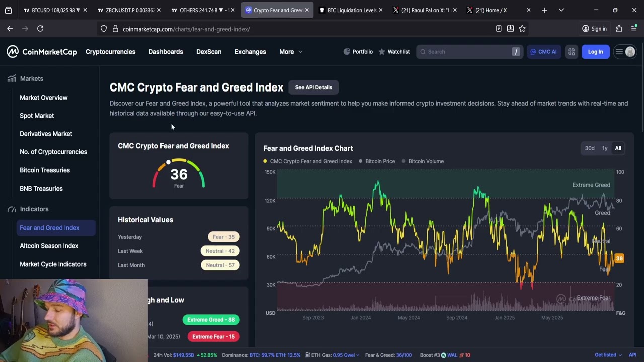The height and width of the screenshot is (362, 644).
Task: Select All chart range
Action: pyautogui.click(x=618, y=148)
